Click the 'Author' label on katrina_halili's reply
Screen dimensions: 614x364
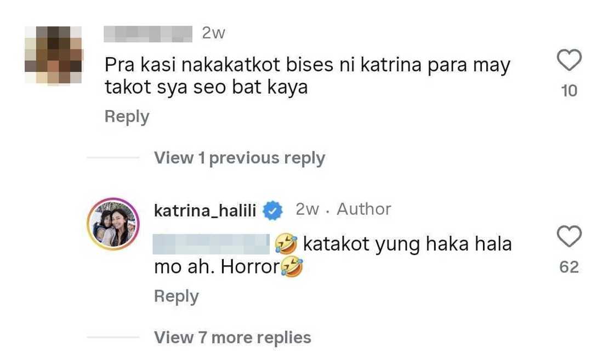pos(364,209)
